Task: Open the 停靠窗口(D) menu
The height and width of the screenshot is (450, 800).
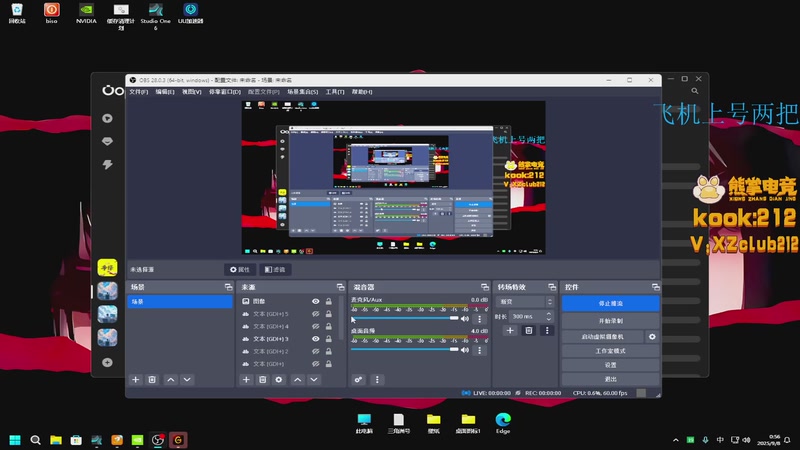Action: click(x=224, y=92)
